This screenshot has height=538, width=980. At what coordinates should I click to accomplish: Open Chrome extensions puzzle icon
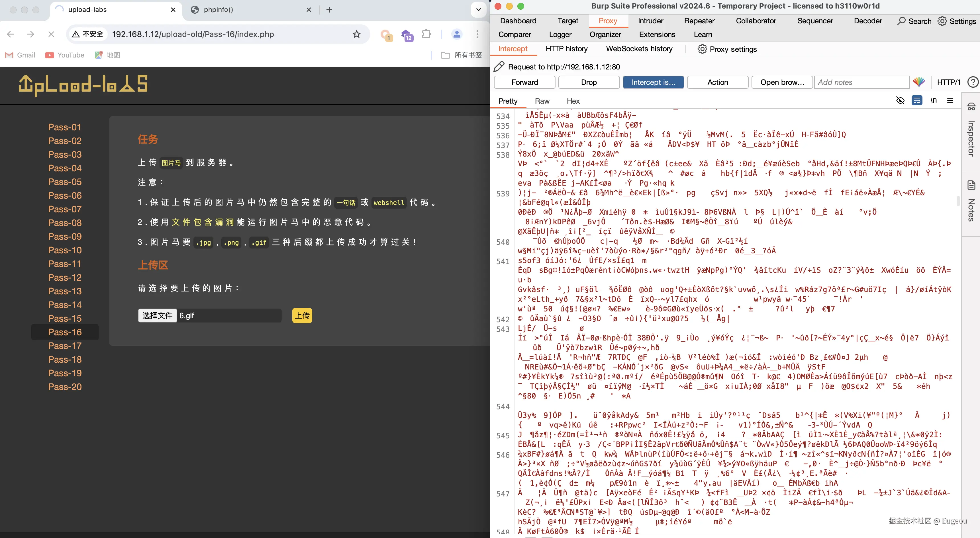click(x=426, y=34)
